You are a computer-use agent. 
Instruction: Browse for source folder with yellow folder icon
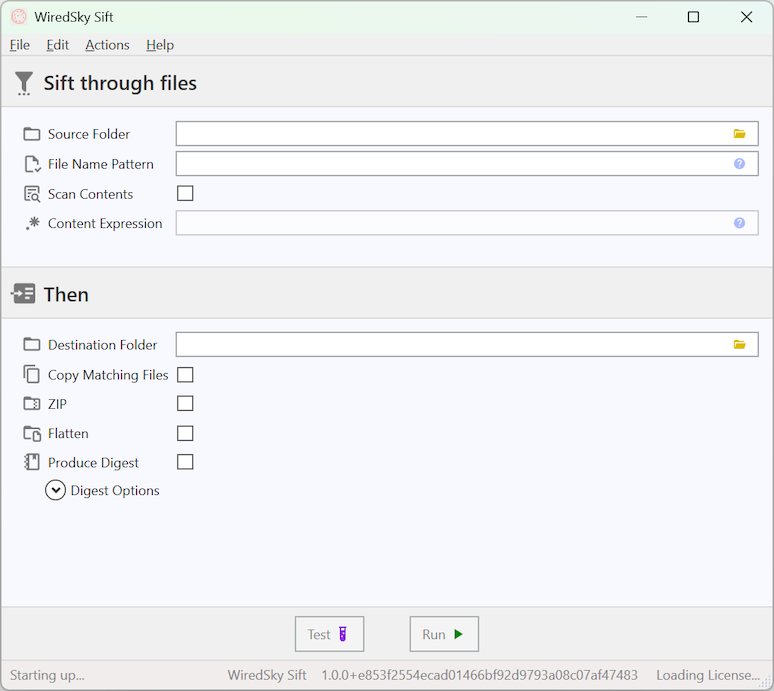point(739,134)
